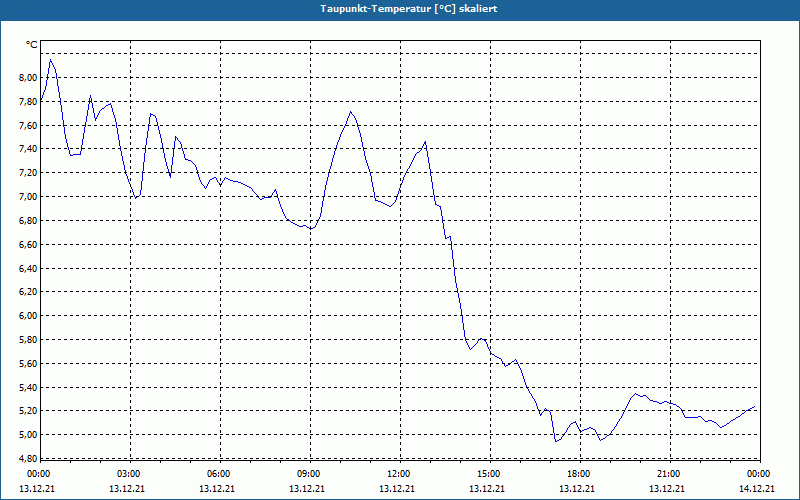Click the 06:00 time label
Image resolution: width=800 pixels, height=500 pixels.
pos(218,474)
